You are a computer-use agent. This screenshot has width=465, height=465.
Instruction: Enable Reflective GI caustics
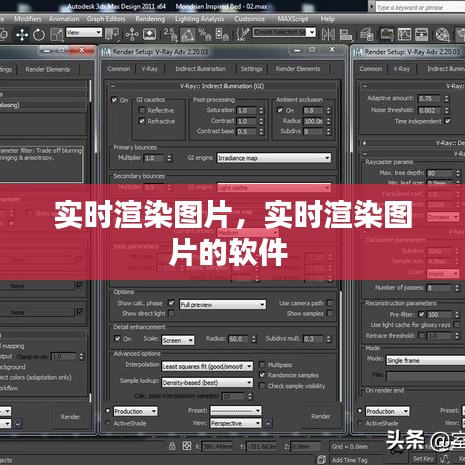142,110
